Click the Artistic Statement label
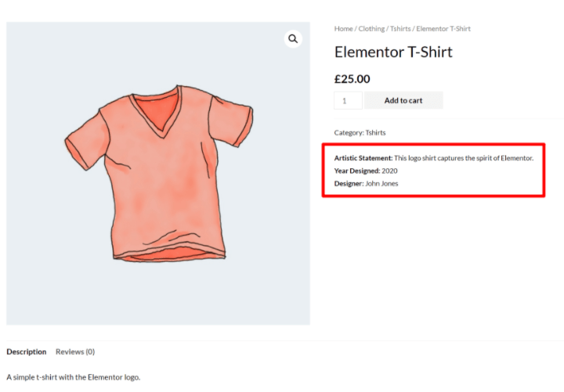The height and width of the screenshot is (392, 564). (x=363, y=158)
